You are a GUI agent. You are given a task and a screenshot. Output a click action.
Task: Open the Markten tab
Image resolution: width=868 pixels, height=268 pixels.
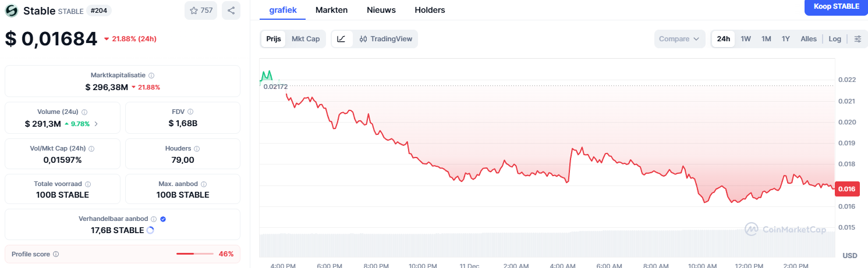coord(332,10)
